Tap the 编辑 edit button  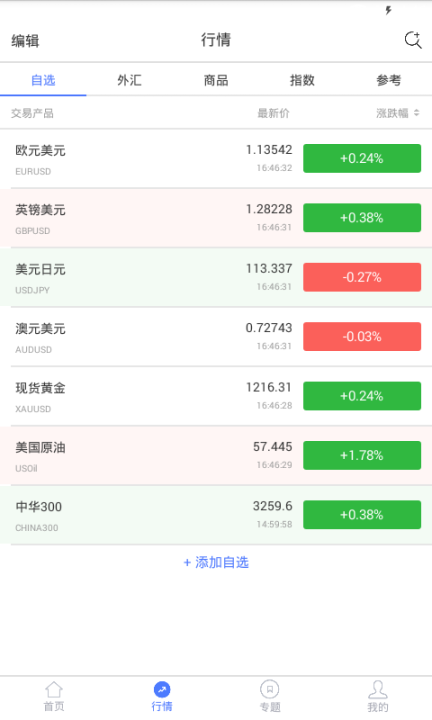(25, 41)
